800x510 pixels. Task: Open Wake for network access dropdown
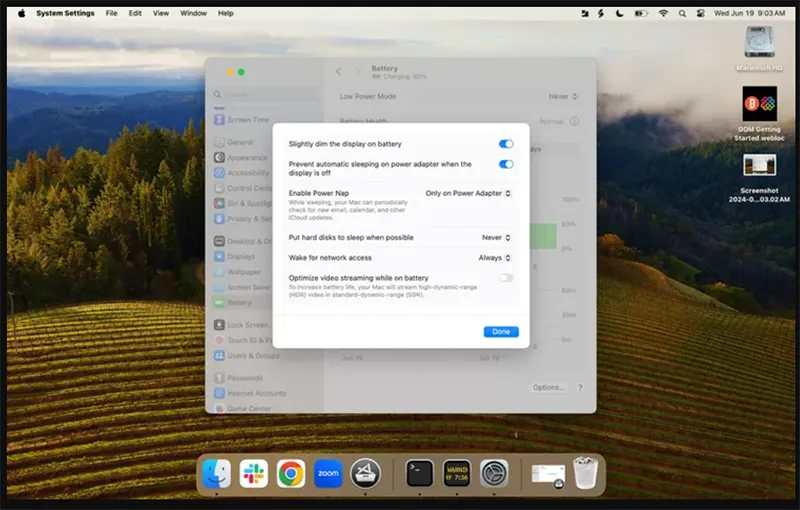tap(494, 258)
